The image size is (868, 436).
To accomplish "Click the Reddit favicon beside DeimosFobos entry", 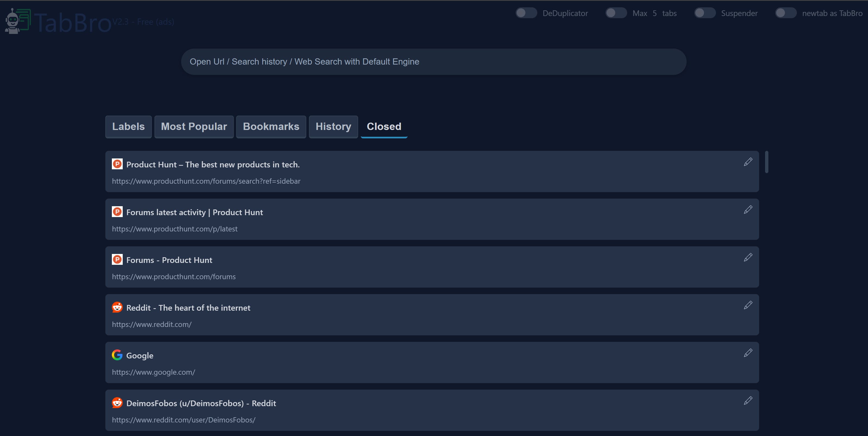I will coord(117,403).
